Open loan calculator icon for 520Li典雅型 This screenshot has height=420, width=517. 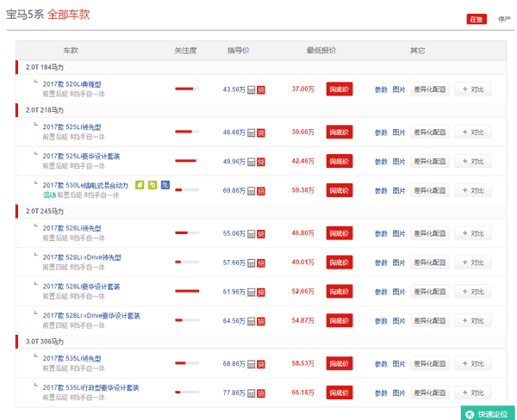(x=252, y=90)
